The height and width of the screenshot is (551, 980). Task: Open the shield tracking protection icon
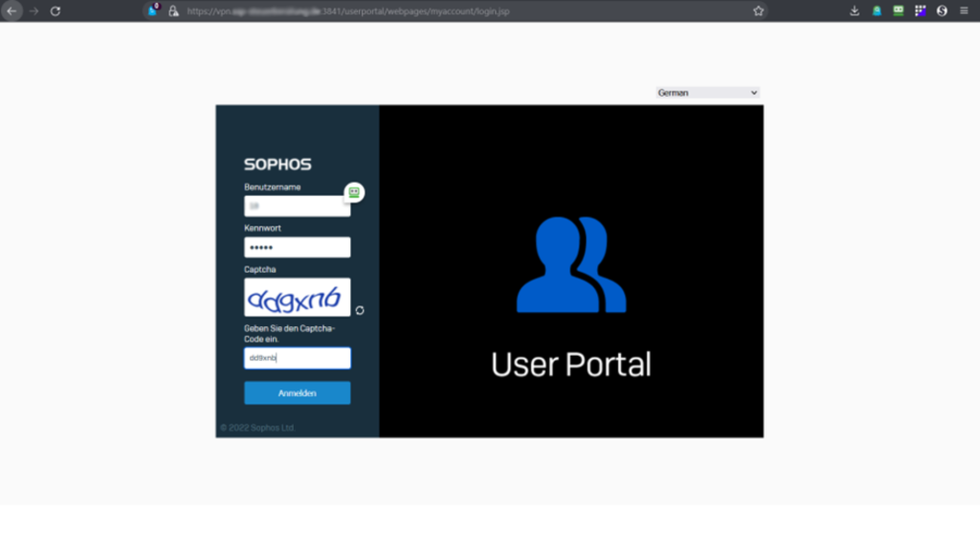coord(152,10)
